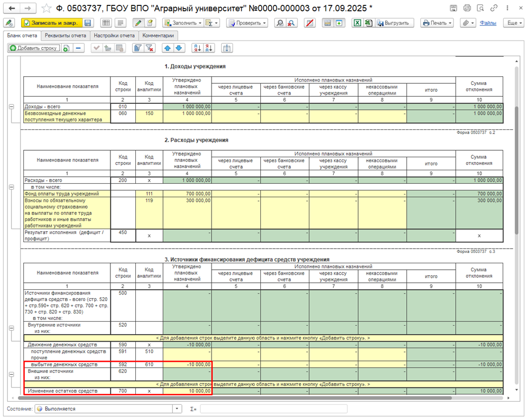Viewport: 527px width, 420px height.
Task: Click the cancel search icon with red cross
Action: [292, 23]
